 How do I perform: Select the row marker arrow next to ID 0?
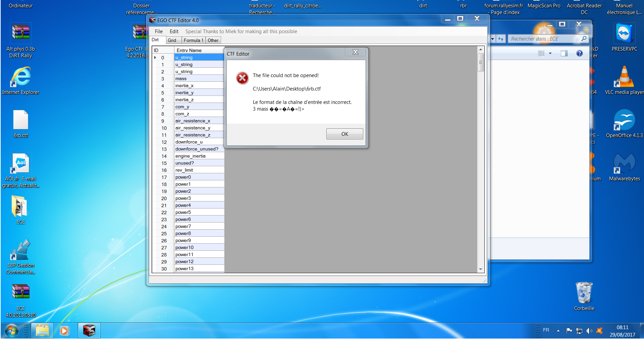click(x=155, y=57)
